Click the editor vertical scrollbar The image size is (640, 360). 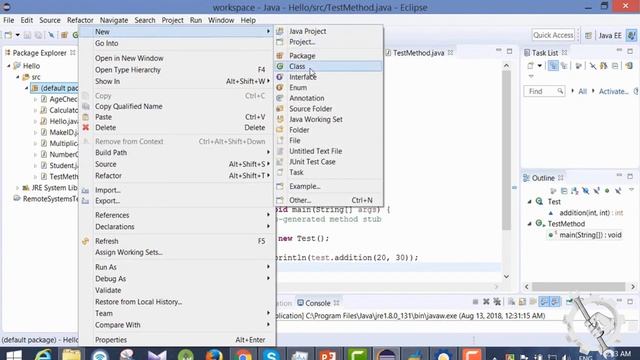(x=507, y=150)
